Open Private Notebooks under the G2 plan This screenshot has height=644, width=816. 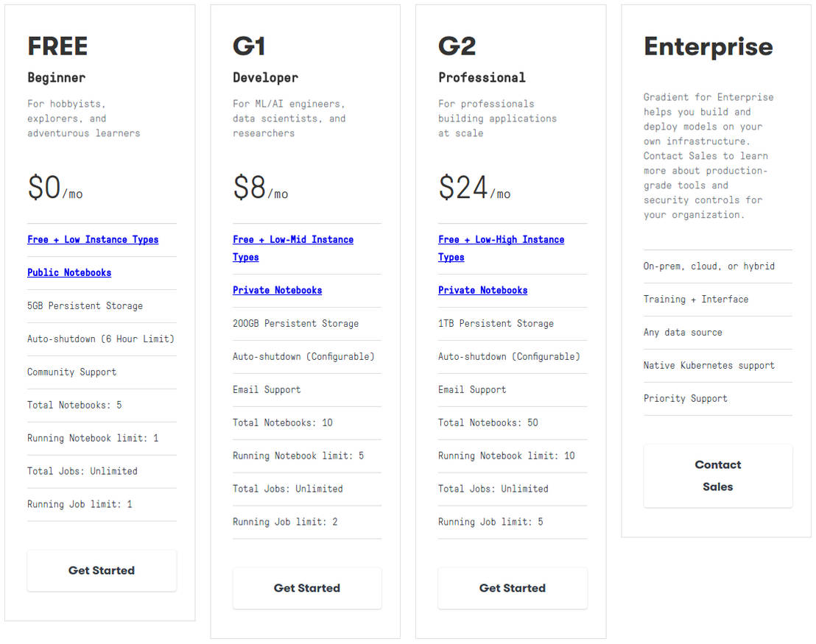[482, 290]
